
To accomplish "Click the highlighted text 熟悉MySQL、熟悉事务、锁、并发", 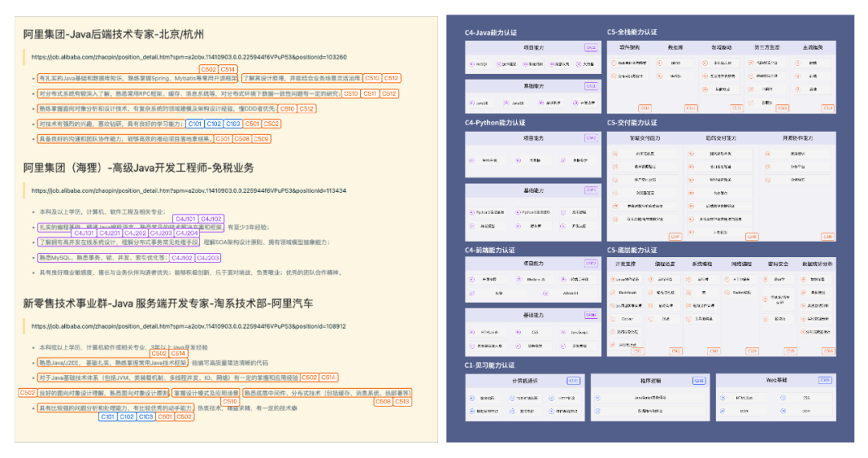I will click(x=102, y=258).
